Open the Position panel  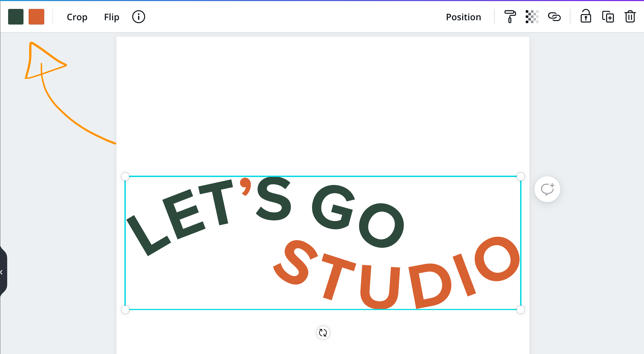click(x=463, y=17)
